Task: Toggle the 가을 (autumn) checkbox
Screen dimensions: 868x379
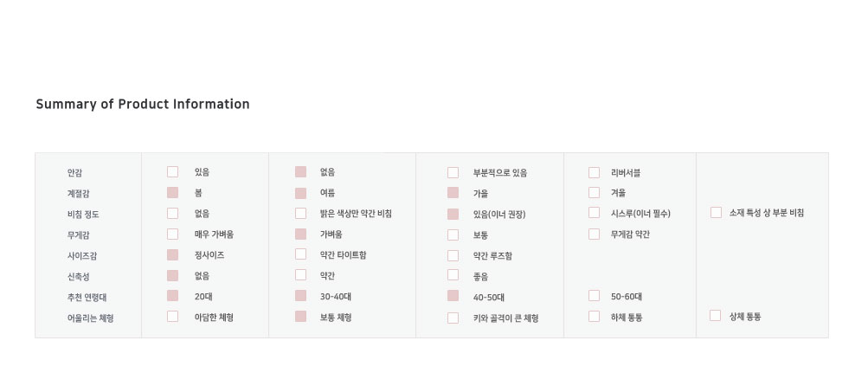Action: click(453, 193)
